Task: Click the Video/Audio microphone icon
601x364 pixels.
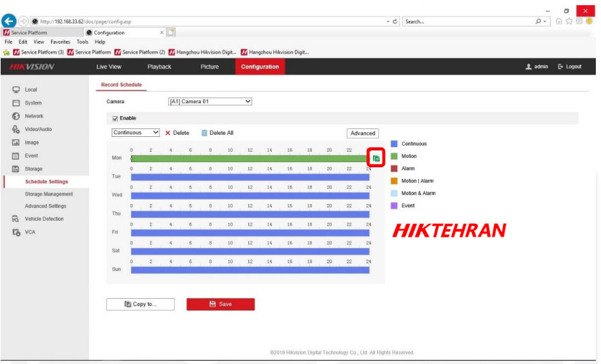Action: click(x=15, y=129)
